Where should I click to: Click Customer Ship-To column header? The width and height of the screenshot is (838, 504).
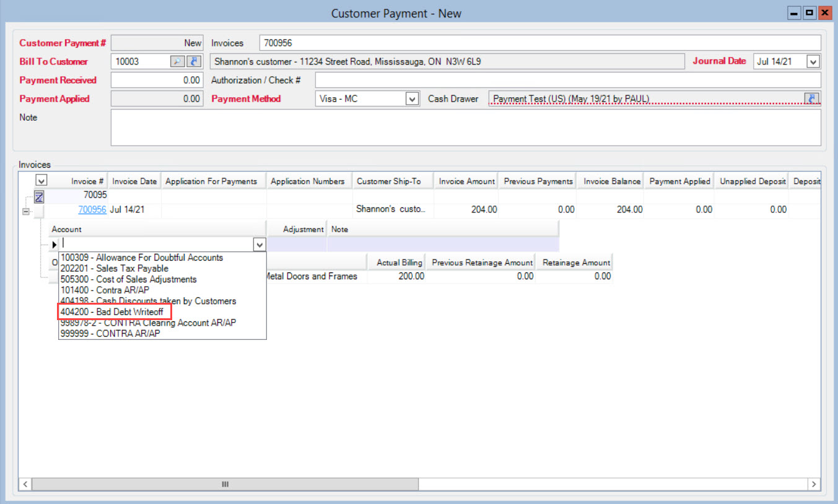[x=393, y=181]
